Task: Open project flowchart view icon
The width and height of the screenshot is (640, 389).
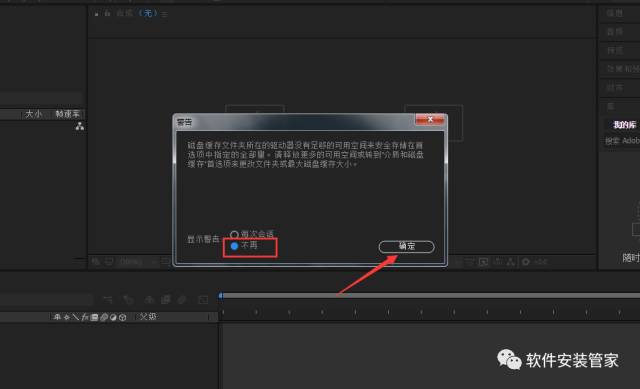Action: pyautogui.click(x=80, y=126)
